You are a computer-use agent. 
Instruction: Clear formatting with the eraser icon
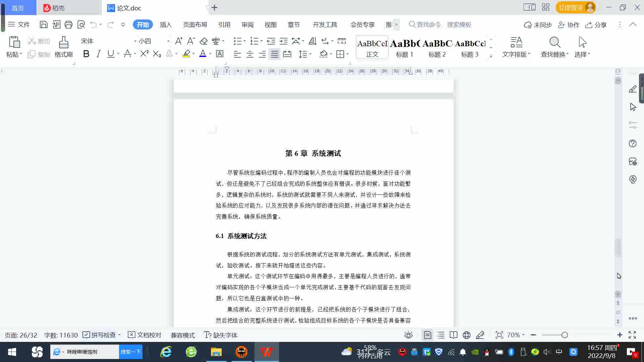[x=204, y=41]
